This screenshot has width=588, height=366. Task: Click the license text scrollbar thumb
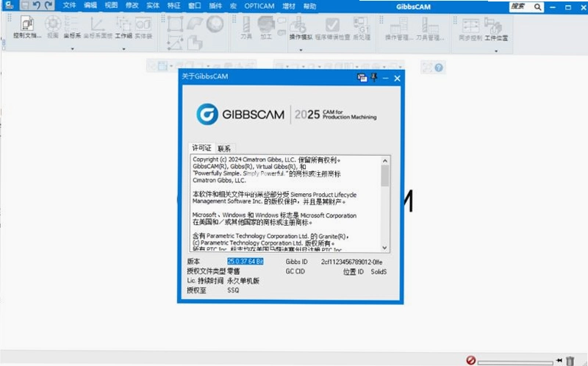coord(384,176)
